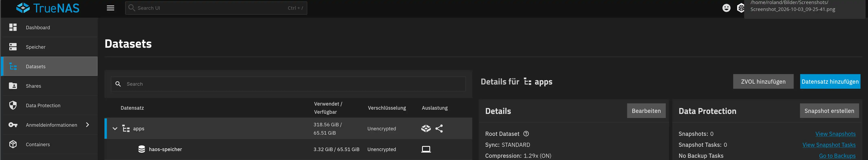Screen dimensions: 868x160
Task: Click the 3.32 GiB / 65.51 GiB value
Action: [336, 149]
